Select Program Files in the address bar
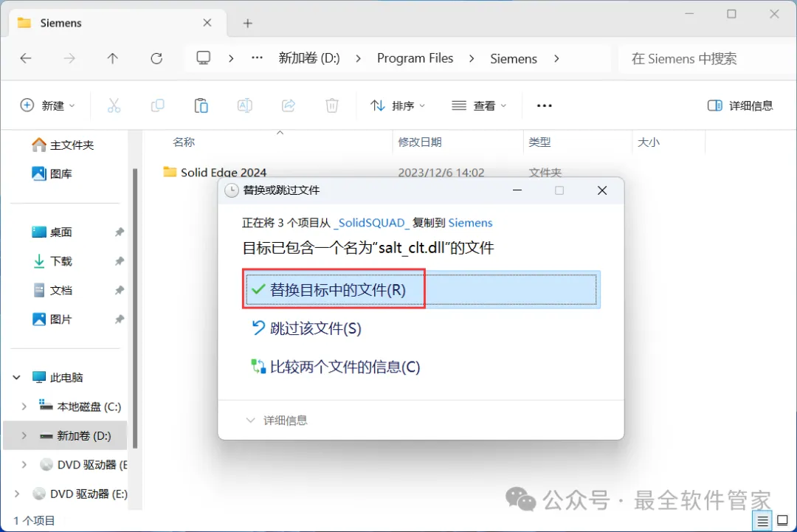Viewport: 797px width, 532px height. (x=415, y=58)
